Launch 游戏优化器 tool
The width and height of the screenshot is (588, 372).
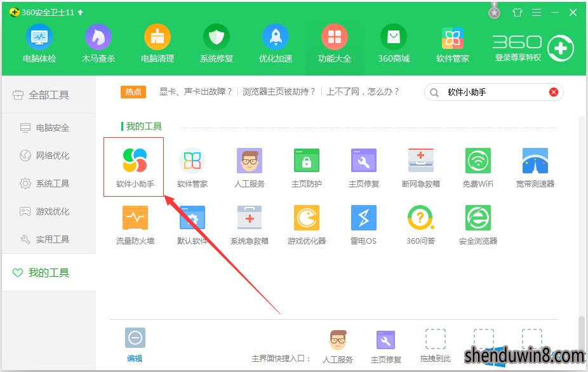click(x=306, y=225)
